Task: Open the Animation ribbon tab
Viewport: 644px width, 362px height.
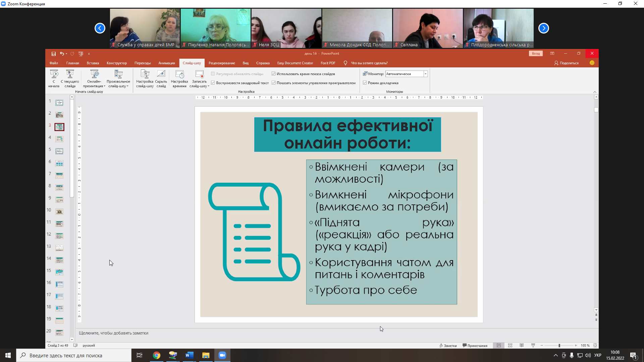Action: (x=167, y=63)
